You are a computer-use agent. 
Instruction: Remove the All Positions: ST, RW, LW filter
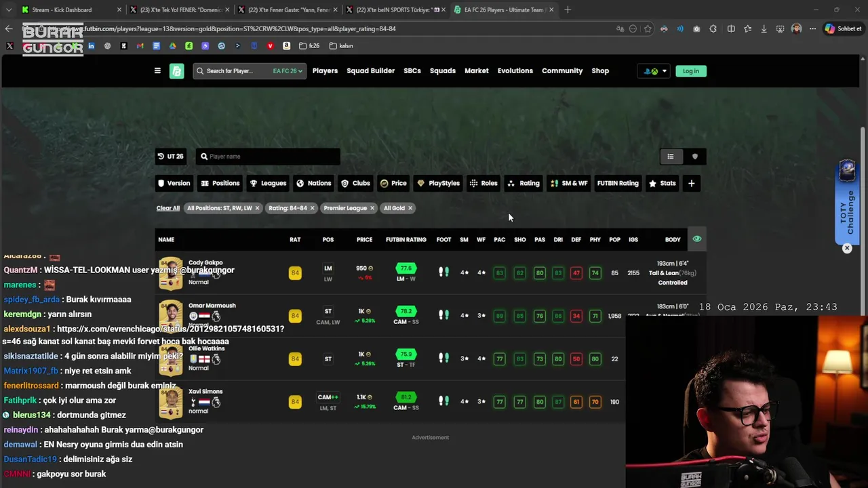[x=257, y=208]
